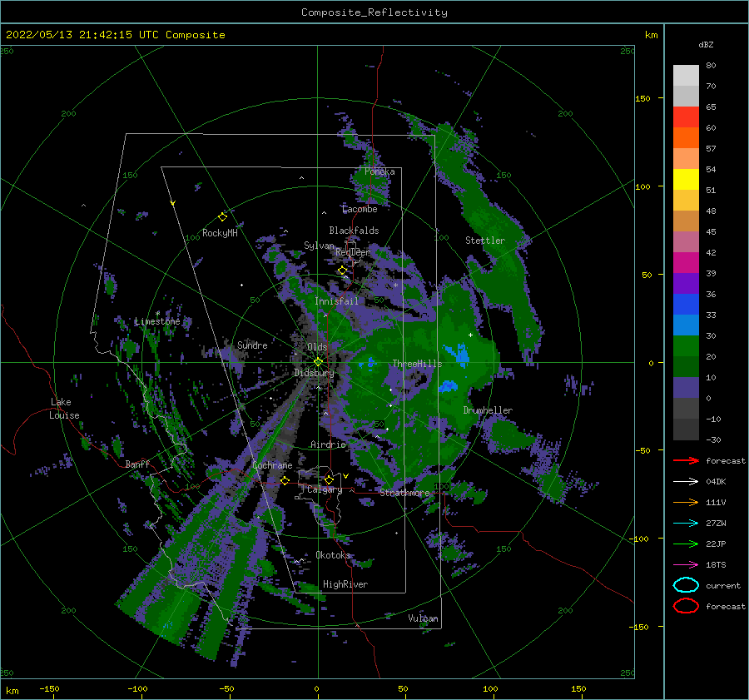Click the red 60–65 dBZ swatch
The height and width of the screenshot is (700, 749).
686,117
